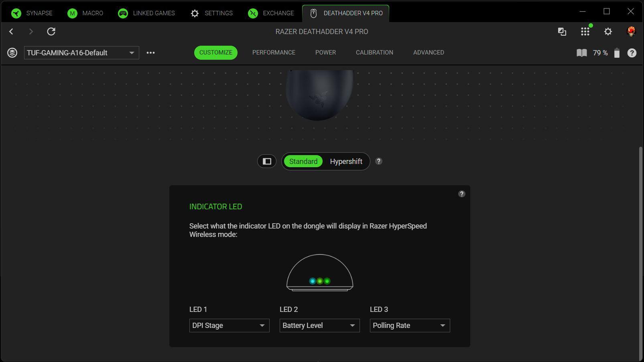The image size is (644, 362).
Task: Toggle the sidebar panel view button
Action: [x=267, y=162]
